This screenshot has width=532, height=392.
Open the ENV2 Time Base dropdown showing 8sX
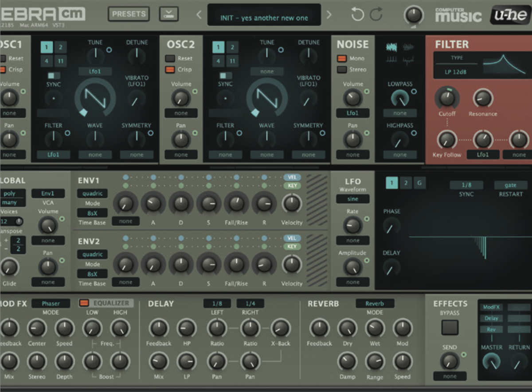click(x=92, y=274)
